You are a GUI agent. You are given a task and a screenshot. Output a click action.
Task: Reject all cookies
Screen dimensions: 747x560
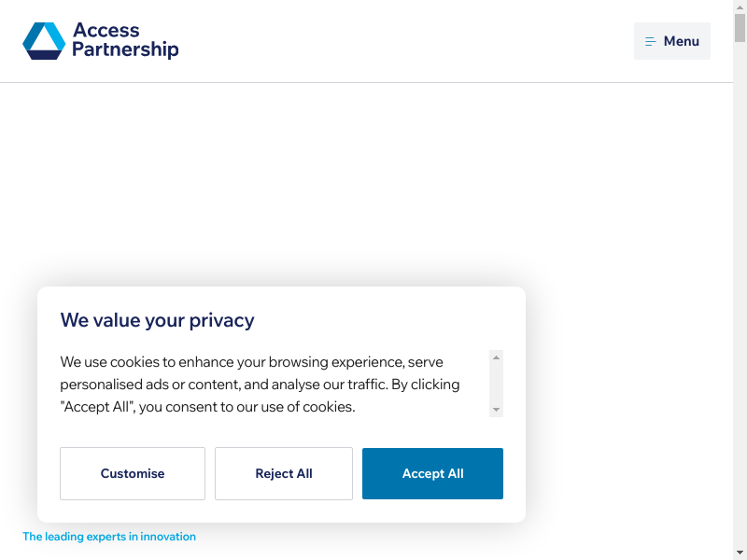tap(284, 473)
